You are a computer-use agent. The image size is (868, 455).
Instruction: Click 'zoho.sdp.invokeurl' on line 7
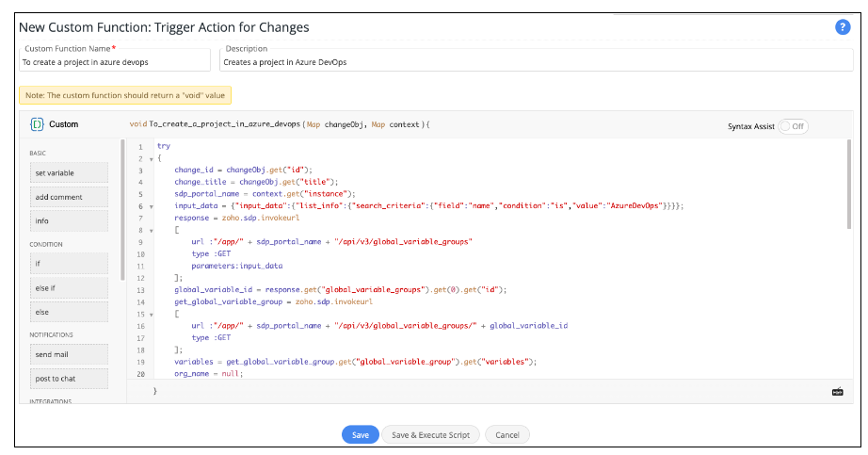click(x=261, y=218)
